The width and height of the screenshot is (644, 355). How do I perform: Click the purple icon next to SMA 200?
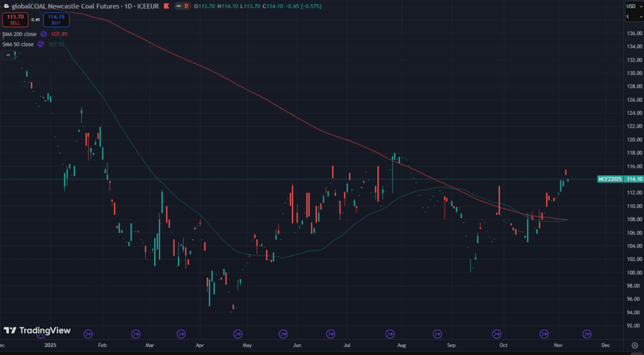tap(43, 34)
